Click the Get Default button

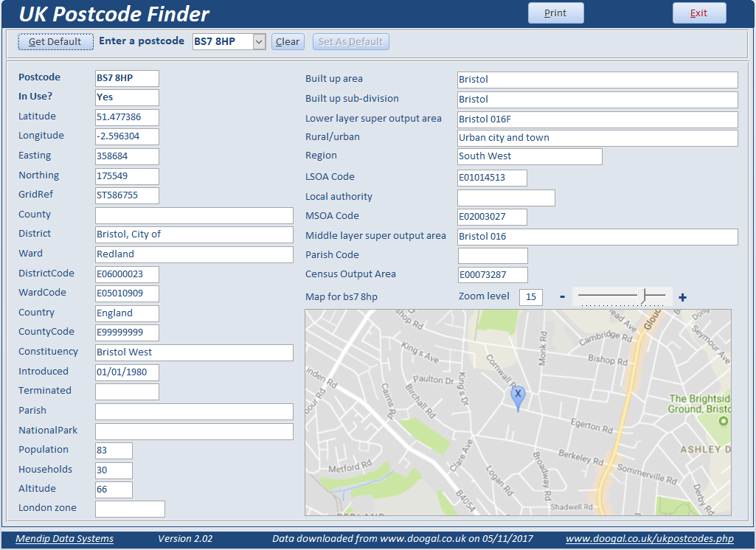point(55,42)
